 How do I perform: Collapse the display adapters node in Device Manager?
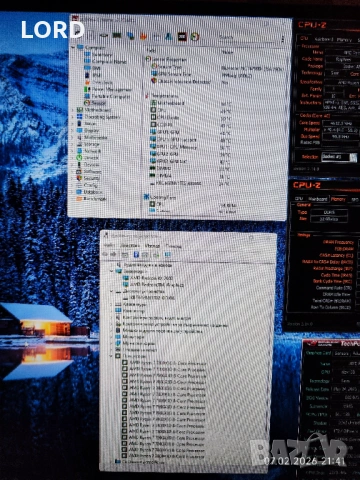[112, 271]
